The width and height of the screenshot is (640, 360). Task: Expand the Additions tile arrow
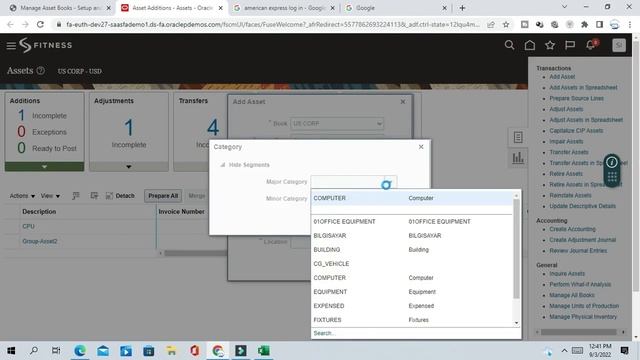(x=44, y=167)
